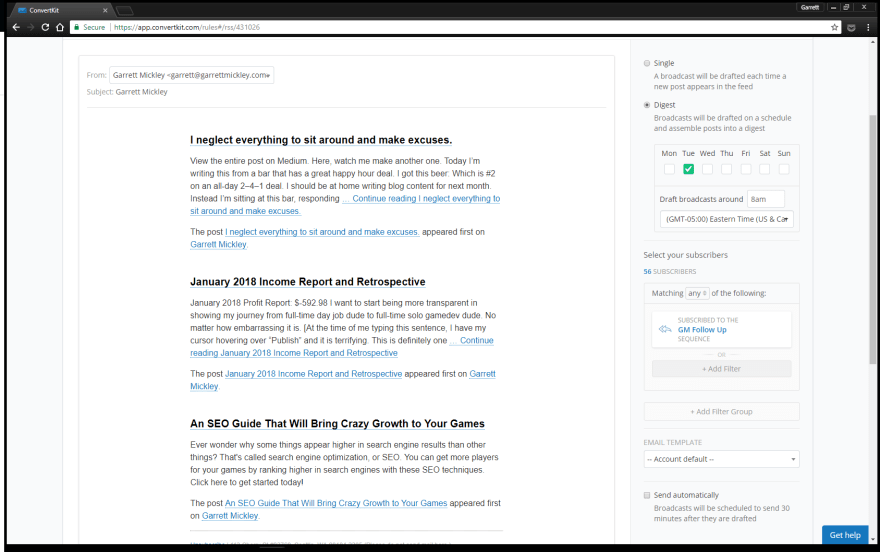Open the From sender dropdown
The width and height of the screenshot is (880, 552).
click(191, 75)
